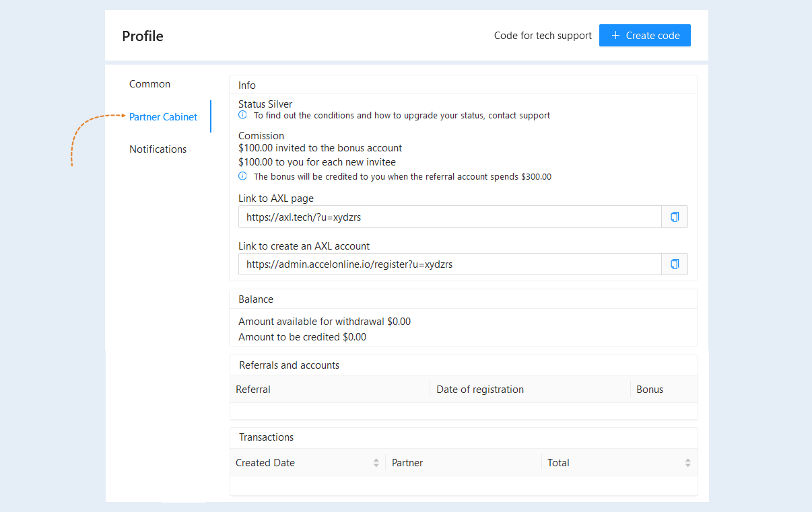This screenshot has height=512, width=812.
Task: Click '$100.00 to you for each new invitee'
Action: [x=317, y=162]
